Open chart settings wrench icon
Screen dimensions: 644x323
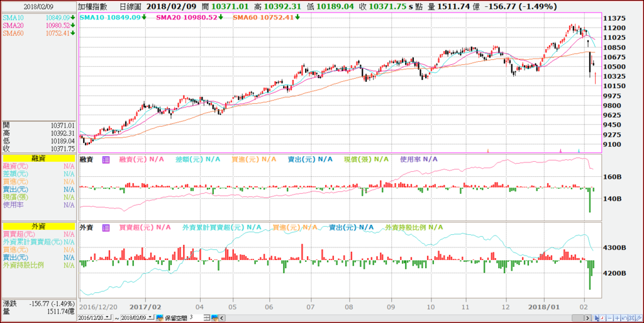pyautogui.click(x=639, y=318)
